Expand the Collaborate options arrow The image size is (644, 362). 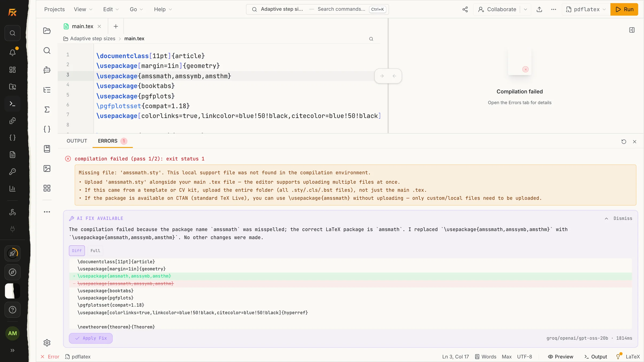(x=525, y=9)
